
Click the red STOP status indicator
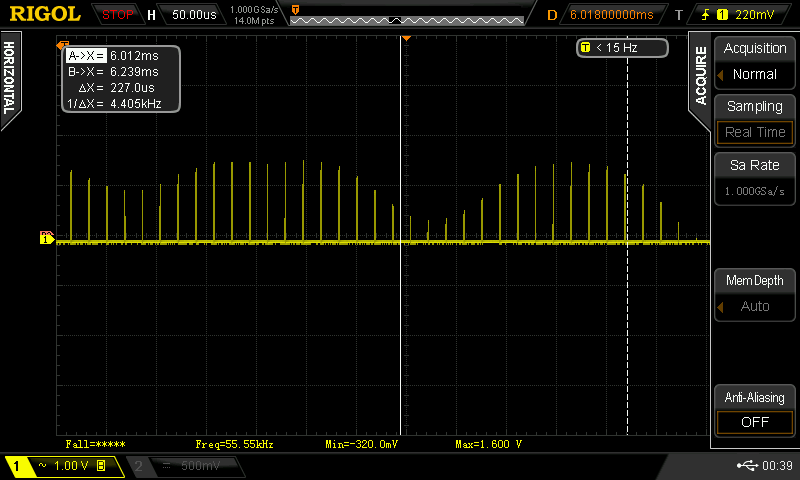tap(117, 15)
